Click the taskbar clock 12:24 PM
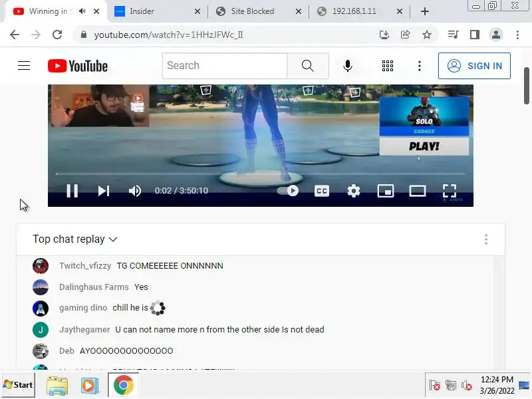Viewport: 532px width, 399px height. pyautogui.click(x=497, y=379)
